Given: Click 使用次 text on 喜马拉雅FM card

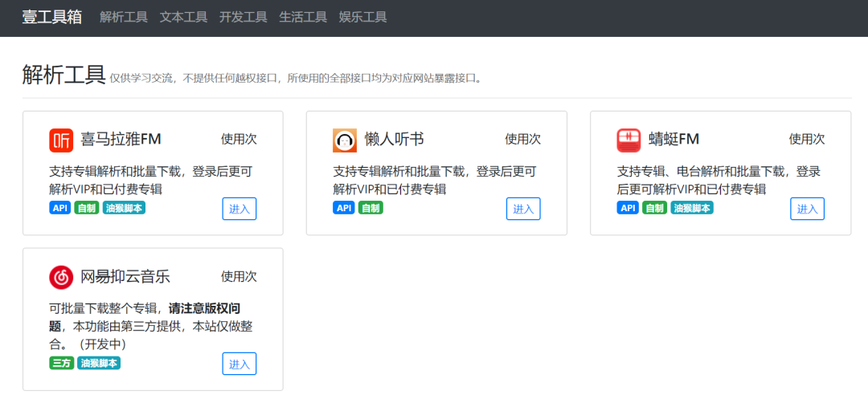Looking at the screenshot, I should pyautogui.click(x=240, y=139).
